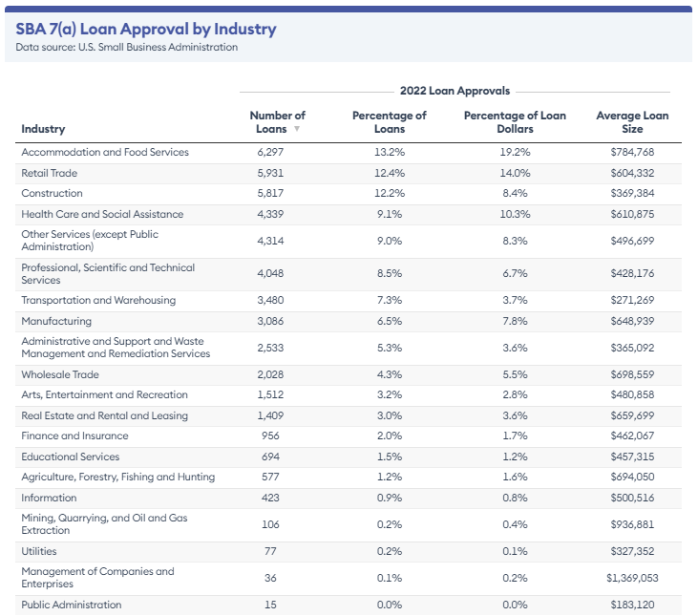The width and height of the screenshot is (698, 616).
Task: Select Health Care and Social Assistance row
Action: point(349,215)
